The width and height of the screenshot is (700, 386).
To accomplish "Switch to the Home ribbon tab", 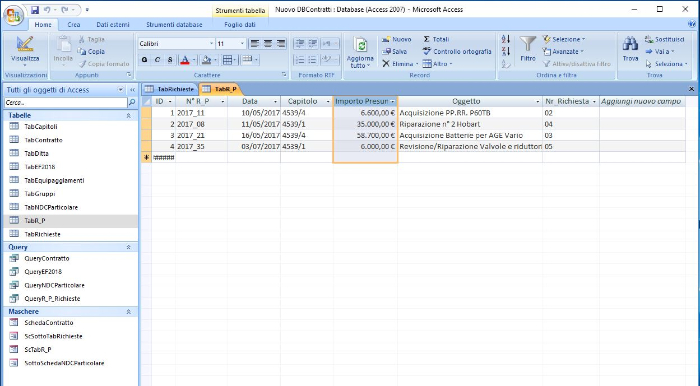I will click(43, 25).
